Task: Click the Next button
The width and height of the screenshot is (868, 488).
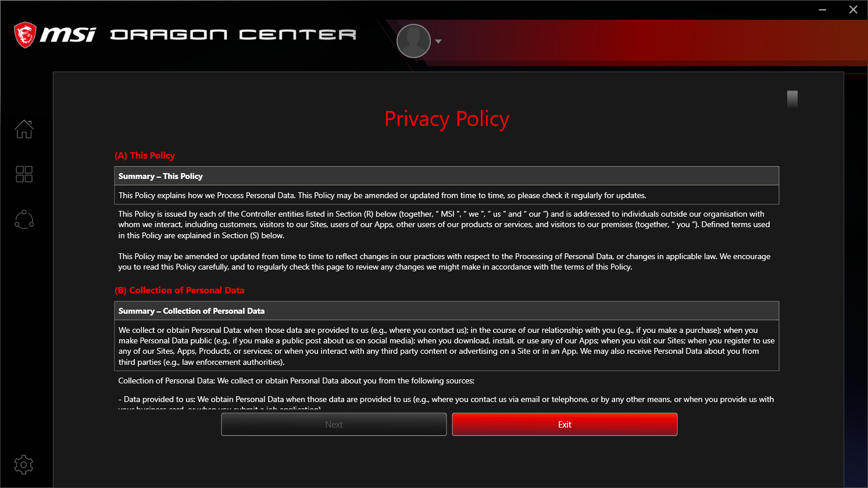Action: [334, 424]
